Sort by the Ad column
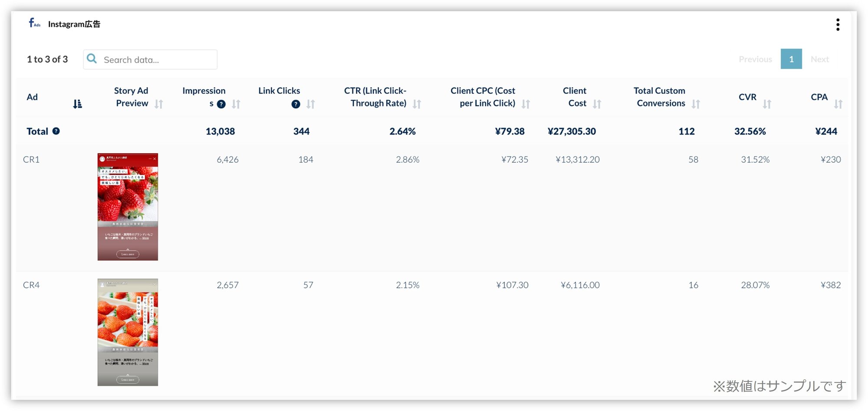Image resolution: width=868 pixels, height=411 pixels. [x=77, y=104]
